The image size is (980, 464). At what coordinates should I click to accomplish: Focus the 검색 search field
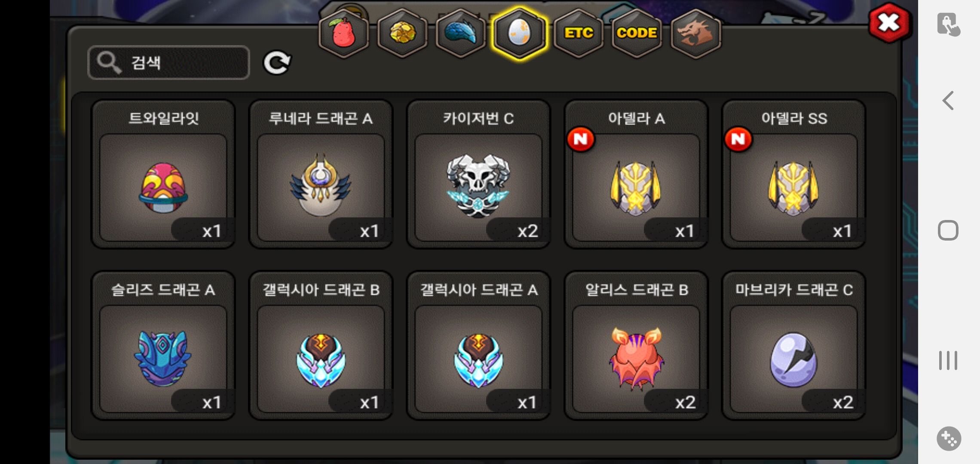[168, 63]
